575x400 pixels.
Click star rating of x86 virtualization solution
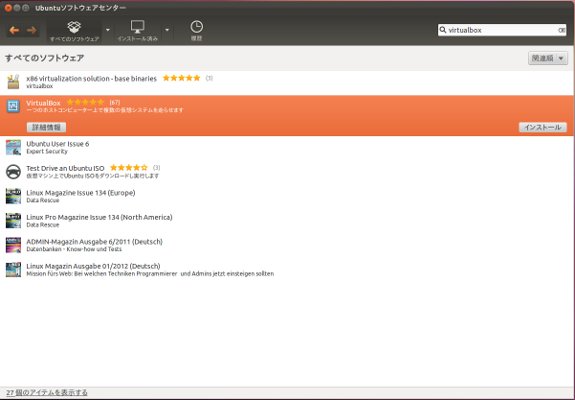point(182,78)
